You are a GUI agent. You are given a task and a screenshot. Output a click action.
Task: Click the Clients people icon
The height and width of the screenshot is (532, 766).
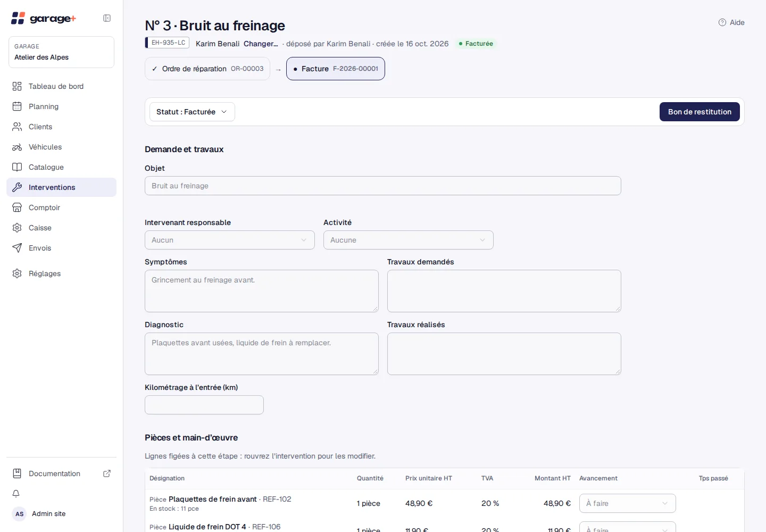17,127
